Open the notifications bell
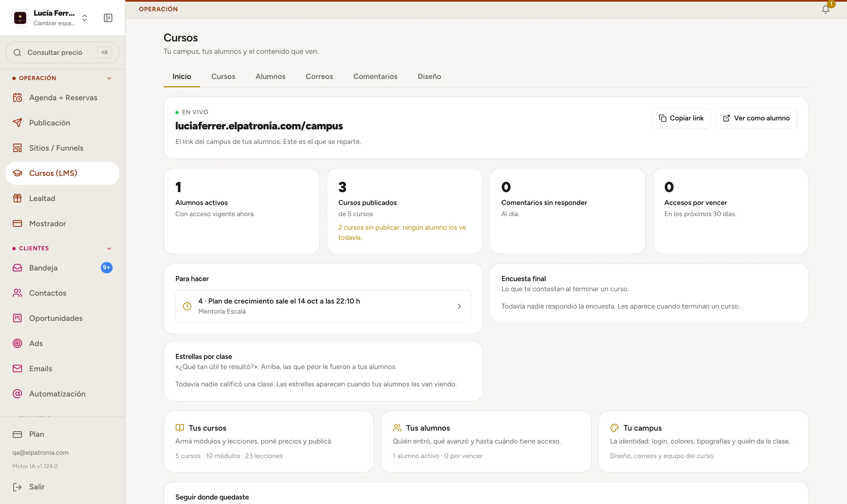Image resolution: width=847 pixels, height=504 pixels. (x=826, y=9)
